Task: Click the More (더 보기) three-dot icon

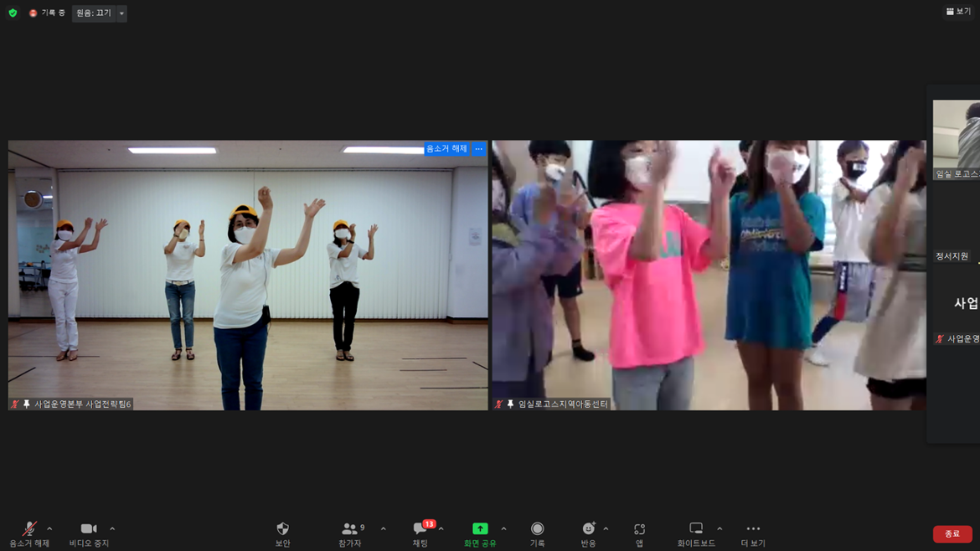Action: click(752, 529)
